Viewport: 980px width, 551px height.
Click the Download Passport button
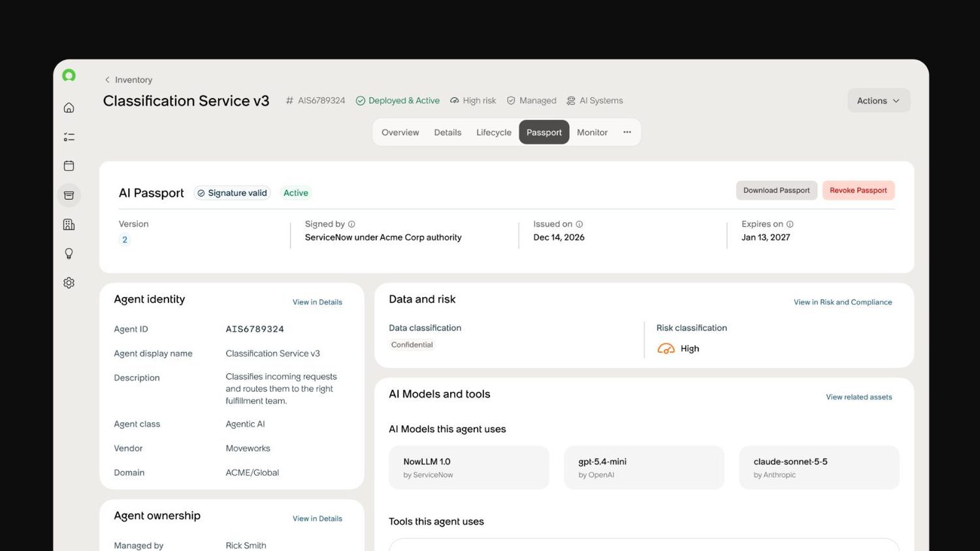coord(777,191)
